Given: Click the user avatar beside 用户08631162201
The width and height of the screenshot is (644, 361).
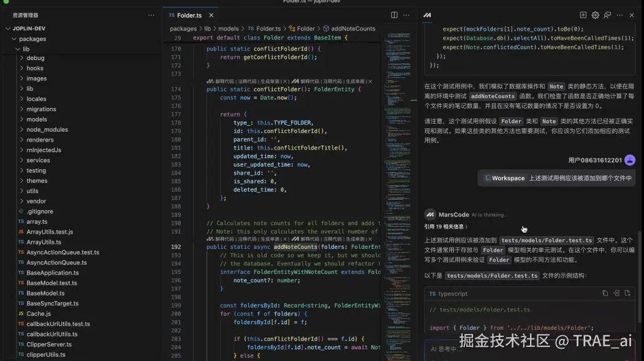Looking at the screenshot, I should 630,159.
